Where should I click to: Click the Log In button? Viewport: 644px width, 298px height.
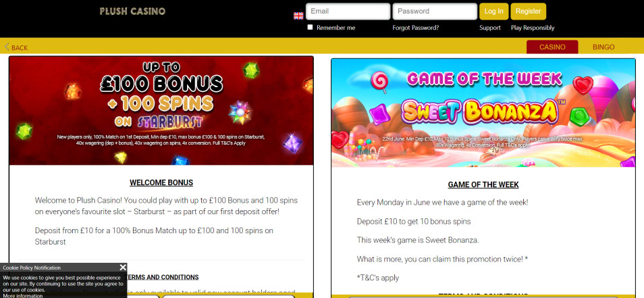coord(493,11)
